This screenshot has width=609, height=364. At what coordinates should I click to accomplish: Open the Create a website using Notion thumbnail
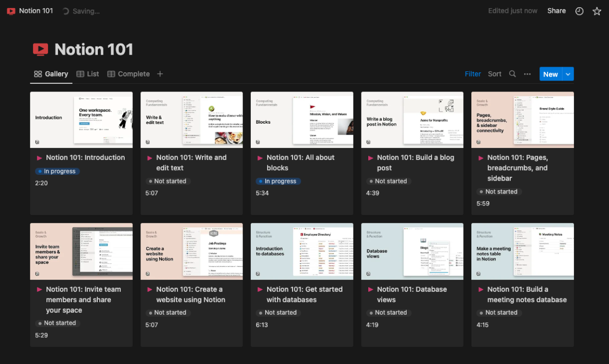pos(192,251)
